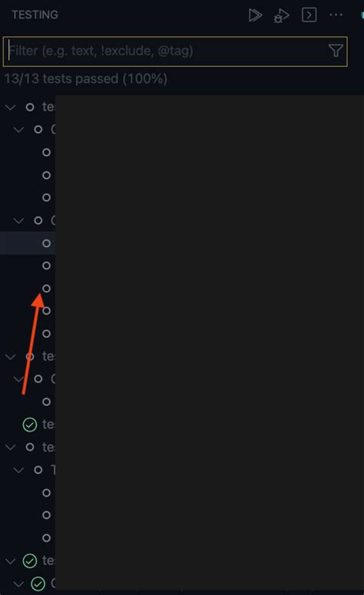Select the status circle the red arrow points to
364x595 pixels.
[46, 289]
